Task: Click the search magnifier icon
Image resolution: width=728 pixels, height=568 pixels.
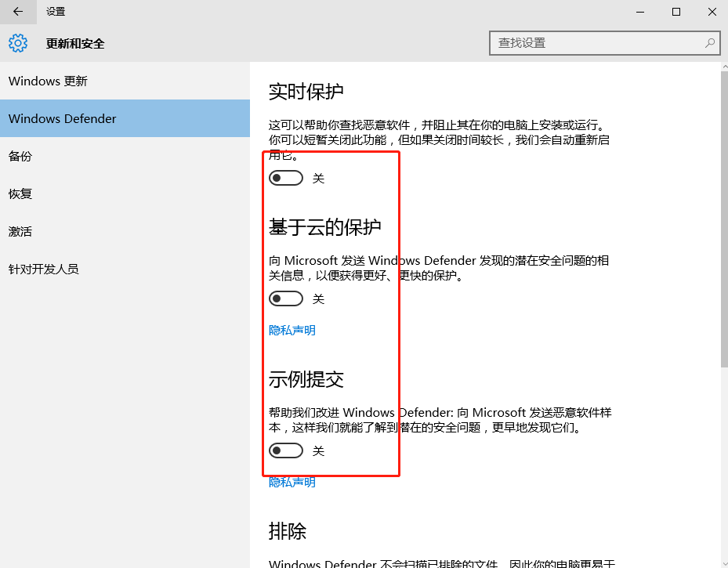Action: coord(708,43)
